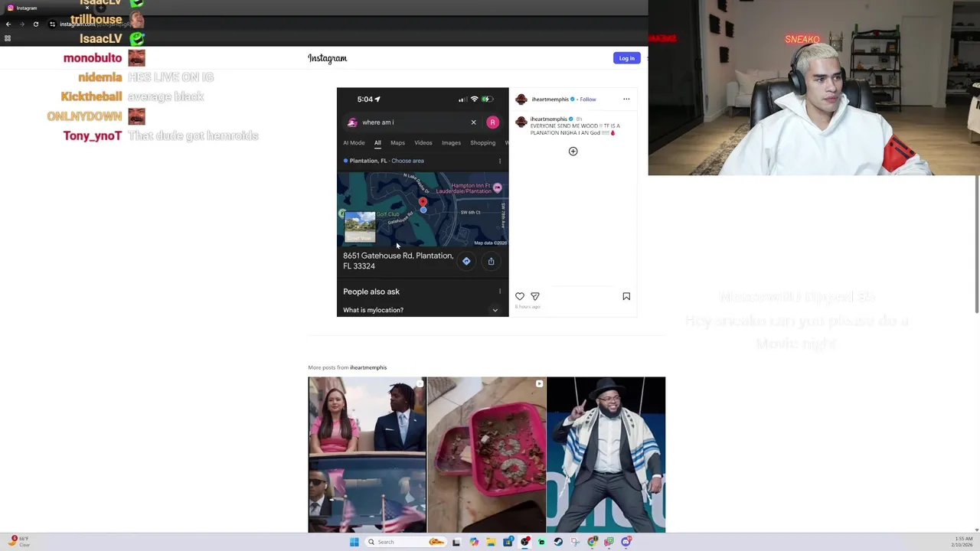Screen dimensions: 980x551
Task: Open a new browser tab
Action: click(101, 8)
